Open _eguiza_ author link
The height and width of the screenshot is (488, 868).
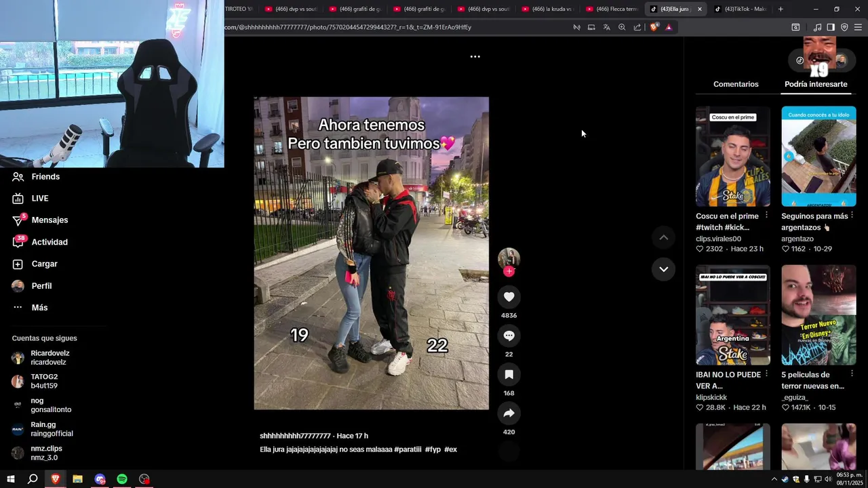pos(795,397)
